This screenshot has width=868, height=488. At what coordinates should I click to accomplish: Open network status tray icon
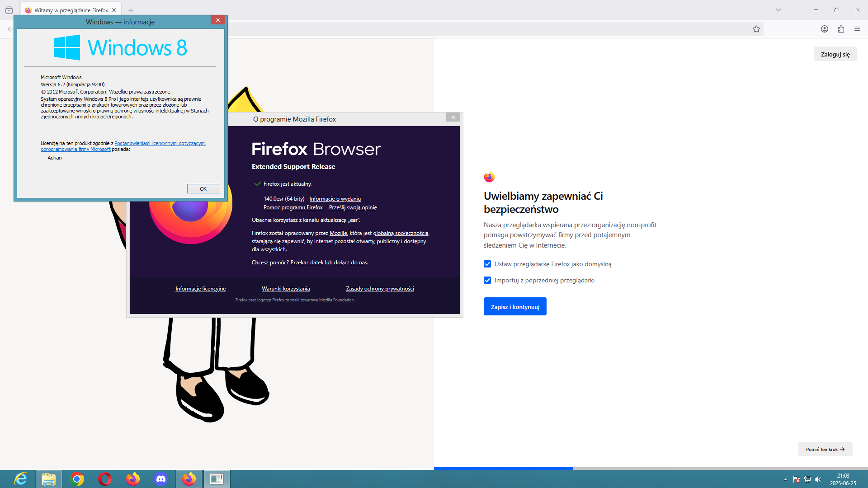[807, 479]
